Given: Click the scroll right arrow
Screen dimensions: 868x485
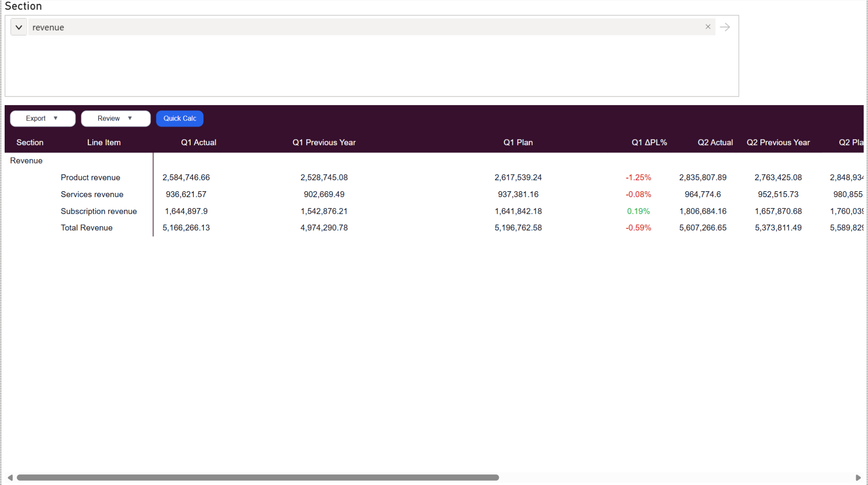Looking at the screenshot, I should coord(858,477).
